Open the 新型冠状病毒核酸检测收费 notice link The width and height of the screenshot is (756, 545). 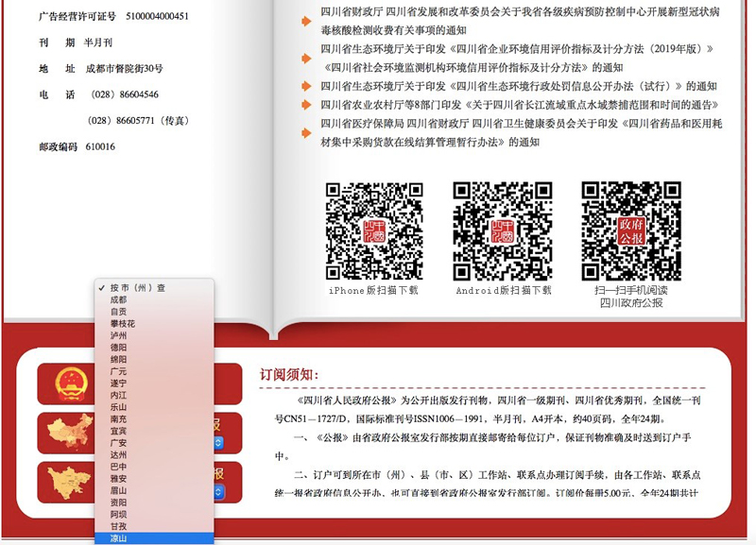pos(521,21)
